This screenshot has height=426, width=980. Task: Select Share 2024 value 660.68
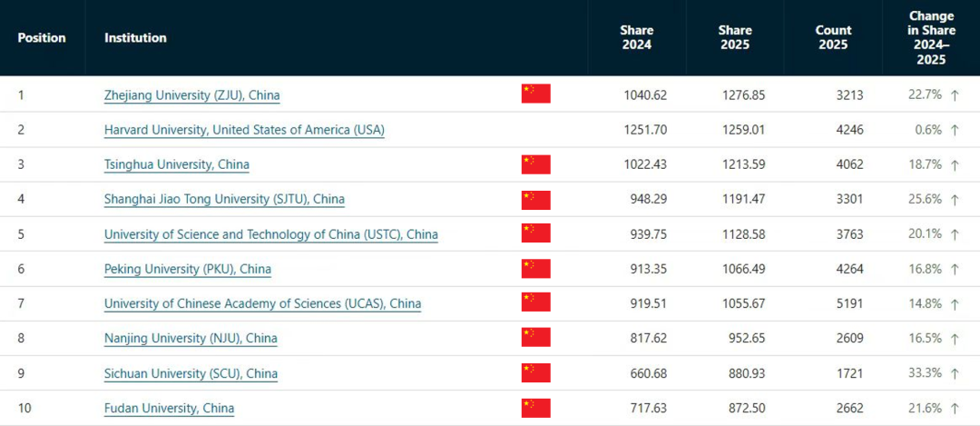click(649, 373)
